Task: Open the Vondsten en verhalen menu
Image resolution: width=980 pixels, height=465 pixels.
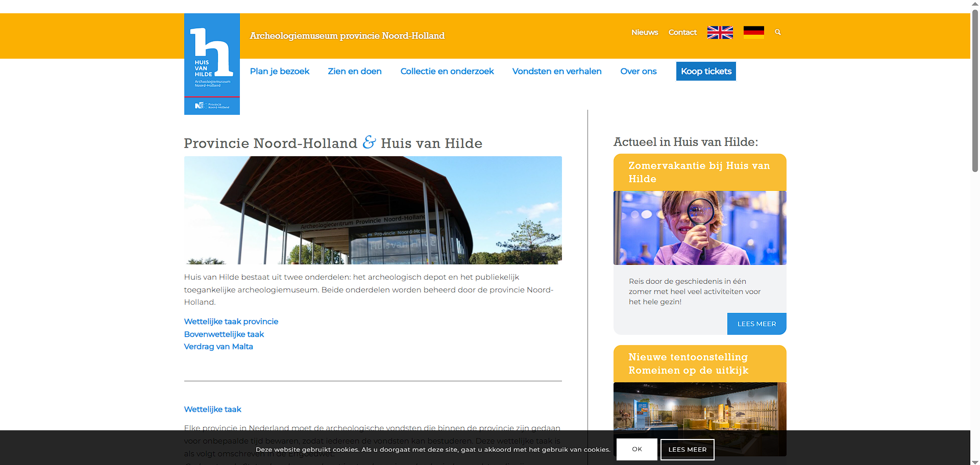Action: tap(556, 71)
